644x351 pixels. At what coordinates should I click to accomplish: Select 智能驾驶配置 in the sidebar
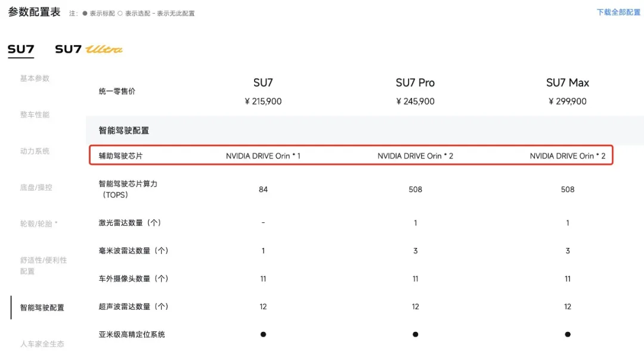click(42, 307)
